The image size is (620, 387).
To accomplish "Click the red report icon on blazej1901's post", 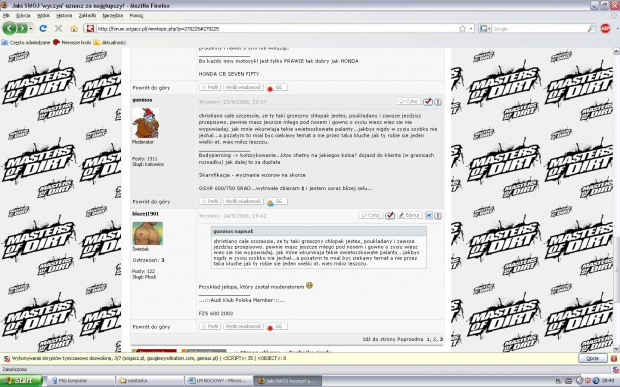I will point(438,216).
